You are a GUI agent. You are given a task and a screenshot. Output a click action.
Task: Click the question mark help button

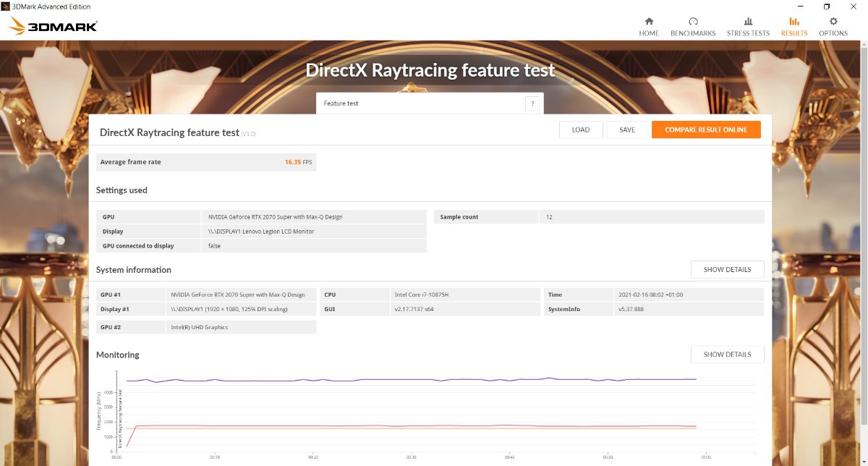point(532,103)
